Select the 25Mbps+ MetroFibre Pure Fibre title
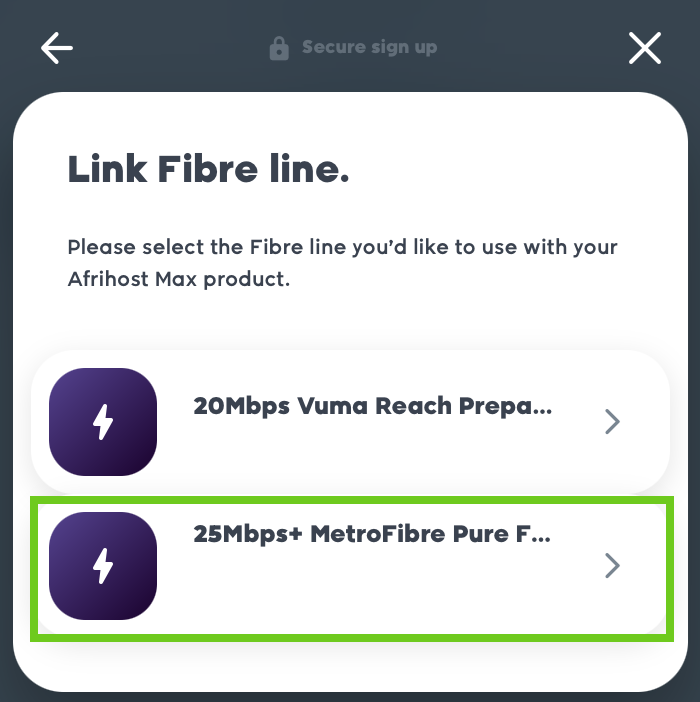The image size is (700, 702). click(371, 534)
